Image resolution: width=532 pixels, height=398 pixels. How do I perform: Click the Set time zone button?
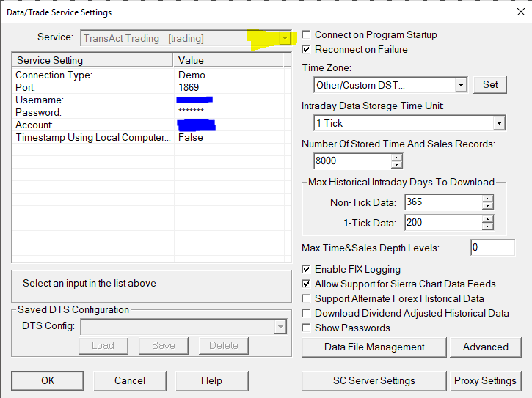coord(490,85)
